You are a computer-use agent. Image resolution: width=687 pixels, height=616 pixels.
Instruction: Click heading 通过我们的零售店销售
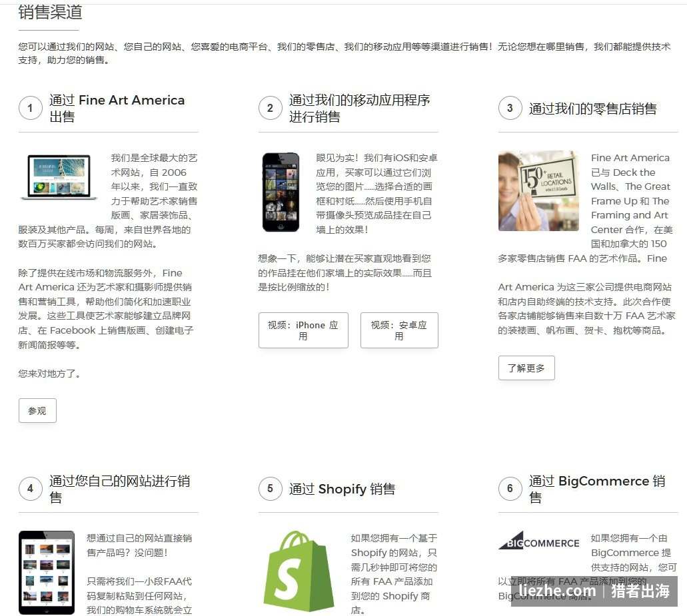tap(593, 108)
